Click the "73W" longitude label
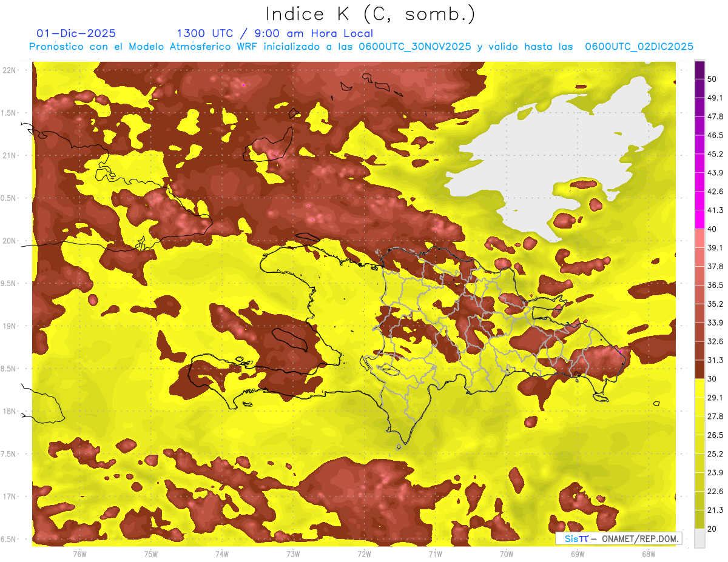Viewport: 728px width, 562px height. point(292,554)
